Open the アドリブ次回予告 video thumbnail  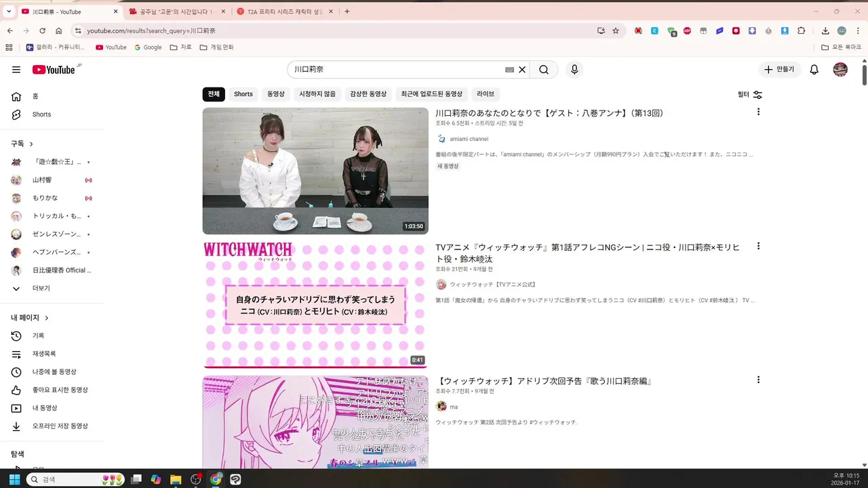315,422
